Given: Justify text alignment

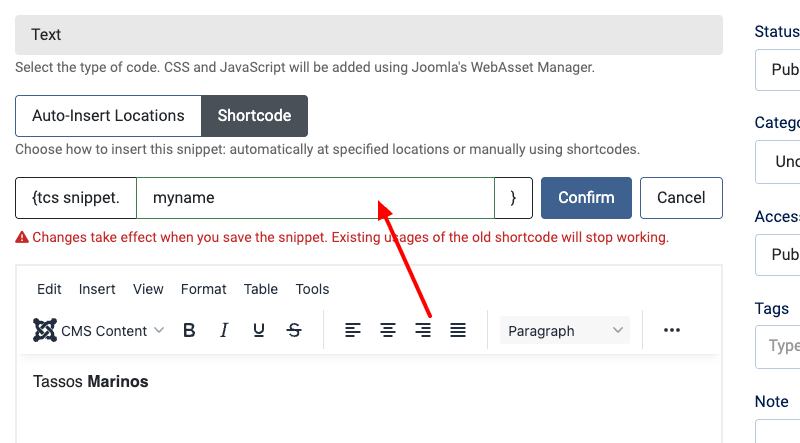Looking at the screenshot, I should tap(458, 331).
